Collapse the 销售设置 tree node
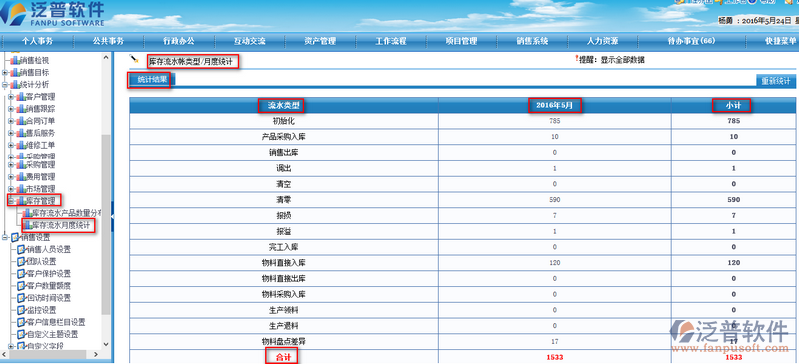The height and width of the screenshot is (364, 799). [x=5, y=237]
